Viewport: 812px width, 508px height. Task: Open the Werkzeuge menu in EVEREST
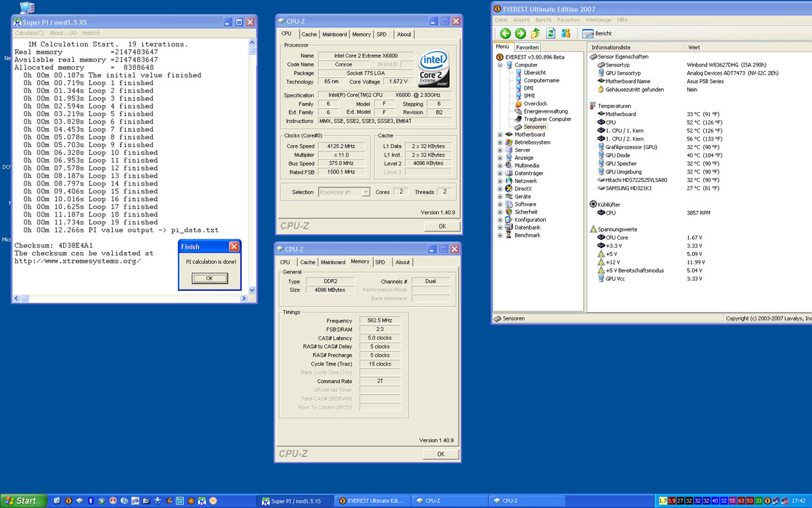click(598, 20)
